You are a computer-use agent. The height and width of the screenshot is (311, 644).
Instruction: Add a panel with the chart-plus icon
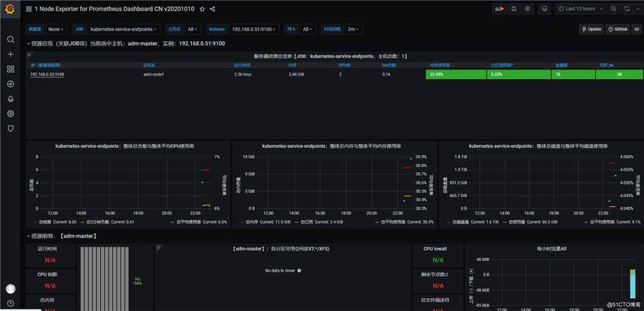click(499, 9)
